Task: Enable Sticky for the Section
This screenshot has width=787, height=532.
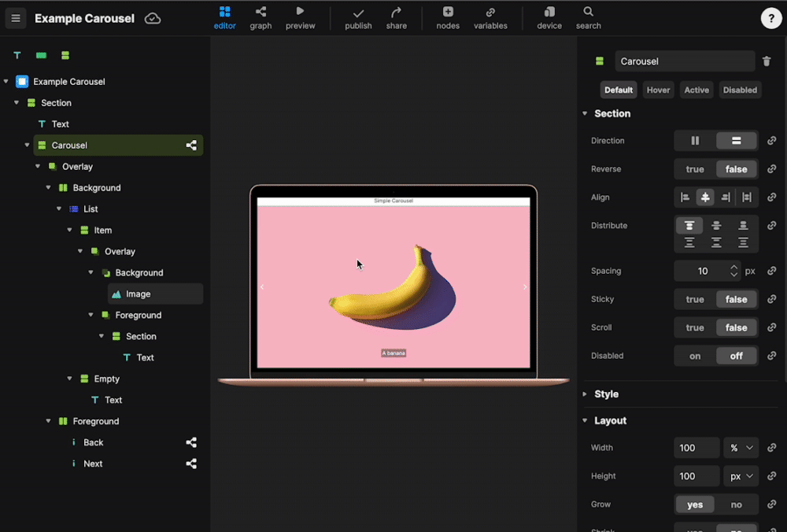Action: click(x=693, y=299)
